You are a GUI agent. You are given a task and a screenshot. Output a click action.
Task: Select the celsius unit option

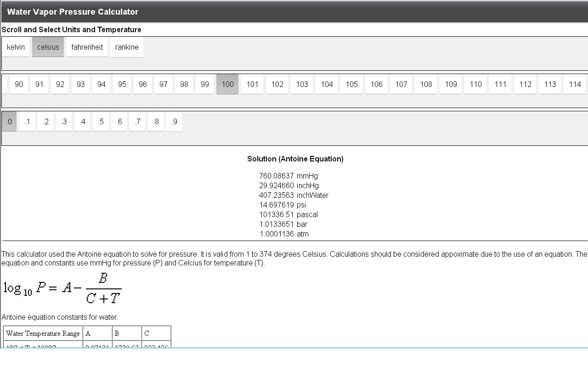pyautogui.click(x=48, y=47)
